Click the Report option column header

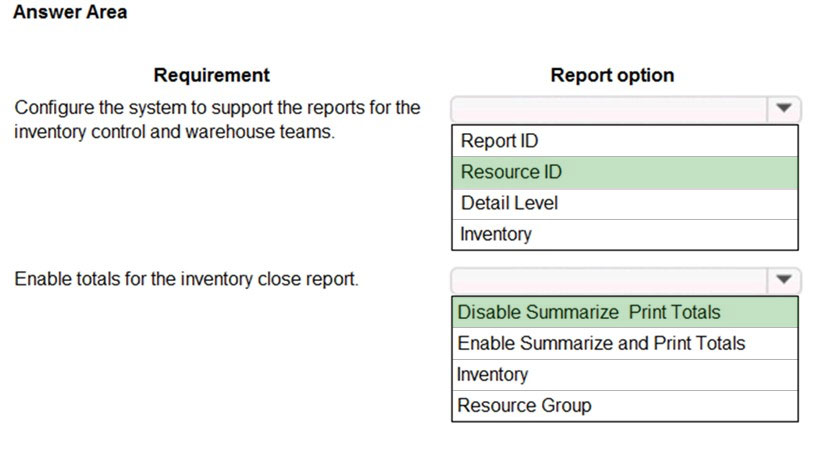tap(612, 75)
